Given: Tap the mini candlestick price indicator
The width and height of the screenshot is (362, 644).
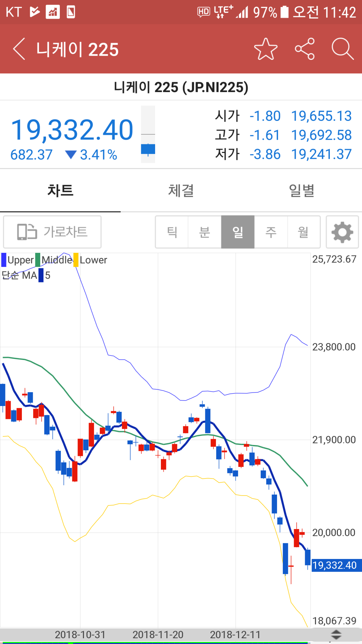Looking at the screenshot, I should 148,134.
